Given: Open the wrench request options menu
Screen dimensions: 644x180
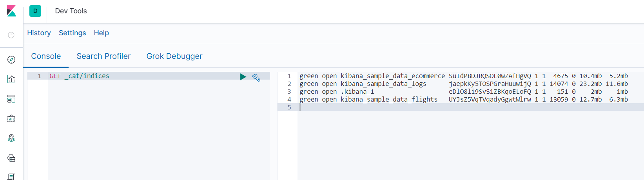Looking at the screenshot, I should click(256, 77).
